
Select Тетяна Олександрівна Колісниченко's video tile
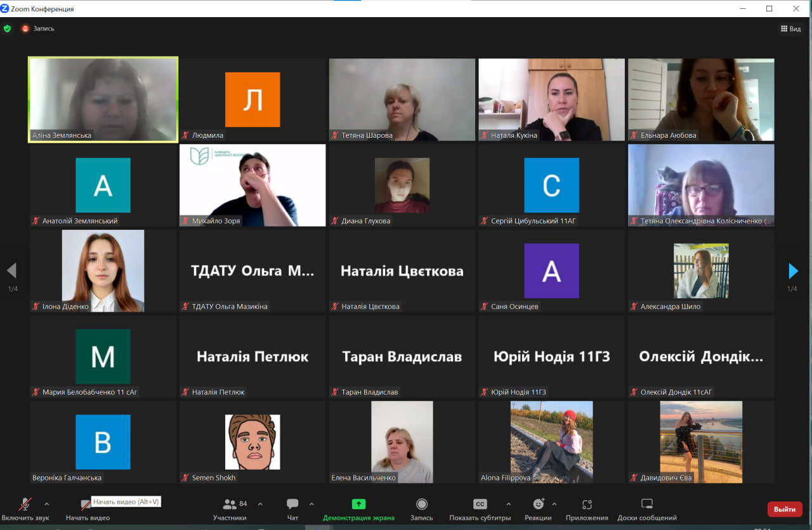pos(701,185)
